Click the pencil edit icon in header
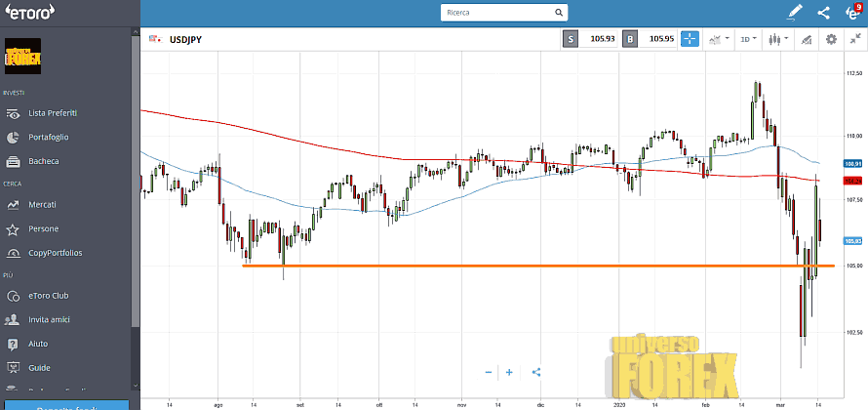The width and height of the screenshot is (868, 410). pyautogui.click(x=795, y=13)
